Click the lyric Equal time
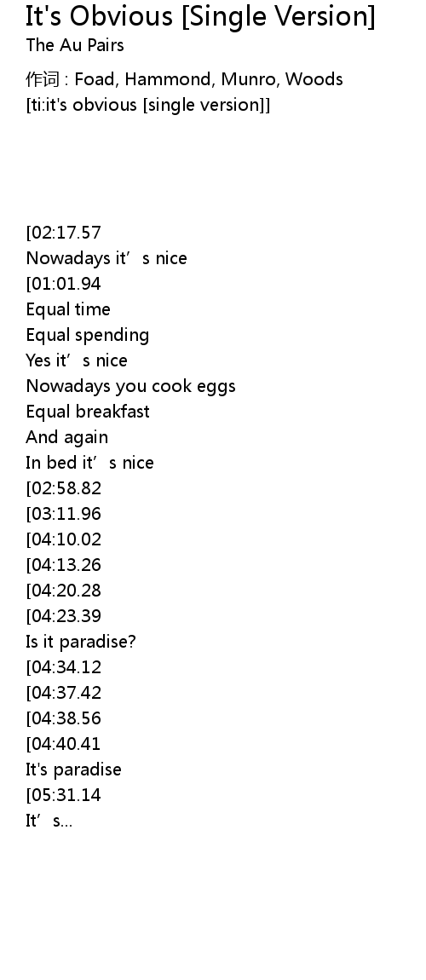 tap(68, 309)
